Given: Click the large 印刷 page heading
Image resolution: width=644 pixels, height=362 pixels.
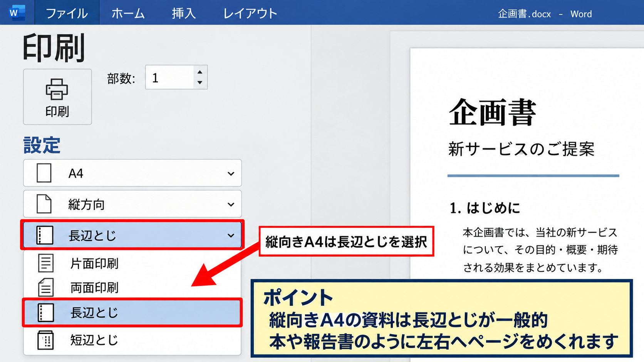Looking at the screenshot, I should pyautogui.click(x=54, y=48).
